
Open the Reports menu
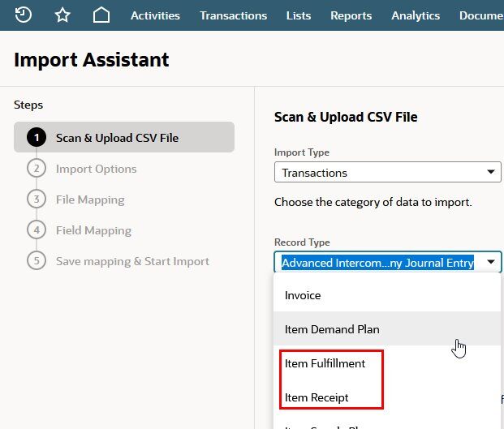[x=351, y=15]
